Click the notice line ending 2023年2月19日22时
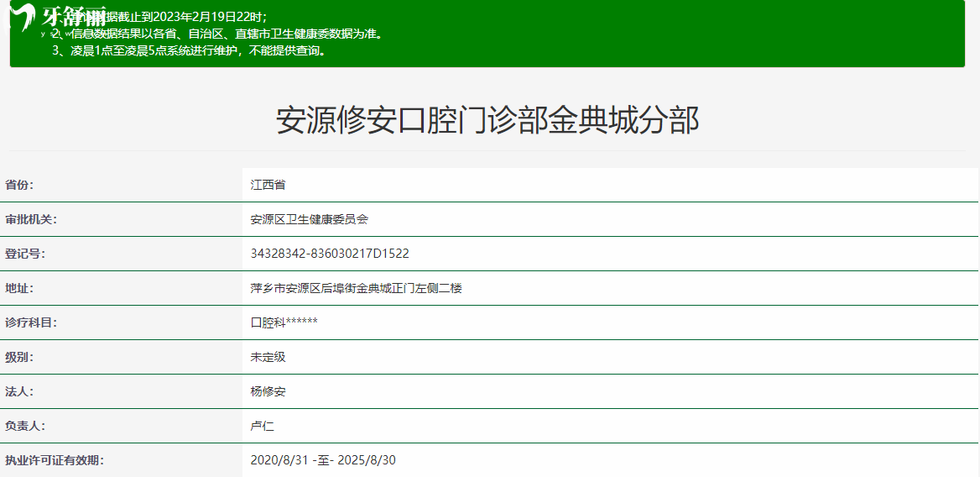The width and height of the screenshot is (980, 477). click(x=159, y=16)
